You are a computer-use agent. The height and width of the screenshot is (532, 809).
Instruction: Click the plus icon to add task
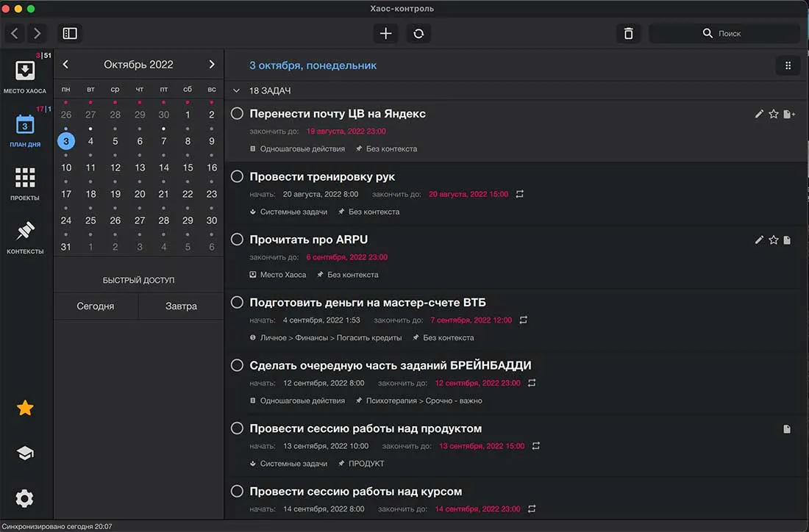[385, 33]
